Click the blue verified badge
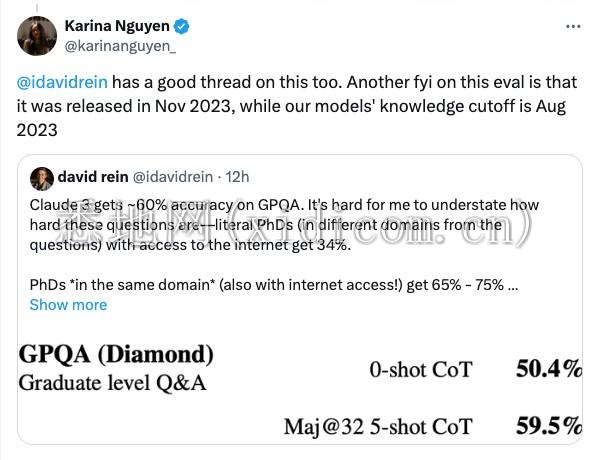This screenshot has height=460, width=599. (x=181, y=26)
